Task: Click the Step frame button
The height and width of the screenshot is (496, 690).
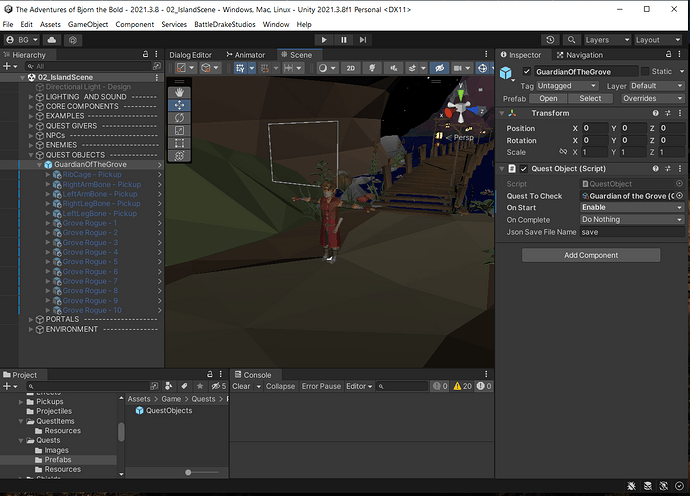Action: click(363, 40)
